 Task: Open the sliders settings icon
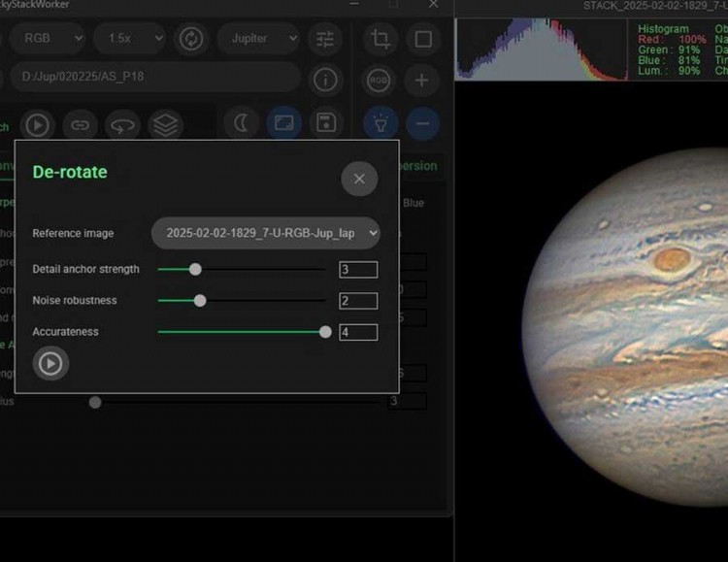pyautogui.click(x=324, y=40)
